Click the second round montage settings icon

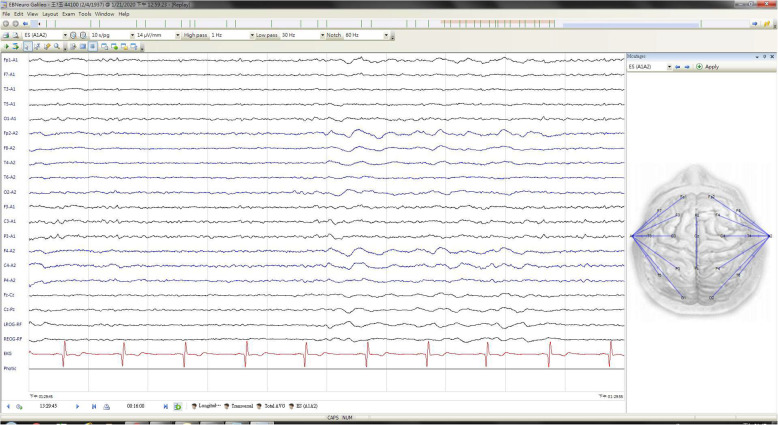83,35
